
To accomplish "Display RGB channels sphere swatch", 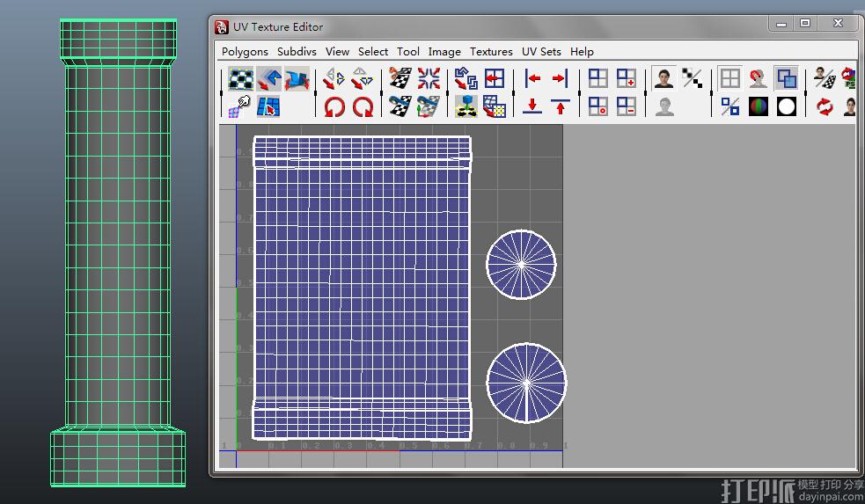I will 758,106.
